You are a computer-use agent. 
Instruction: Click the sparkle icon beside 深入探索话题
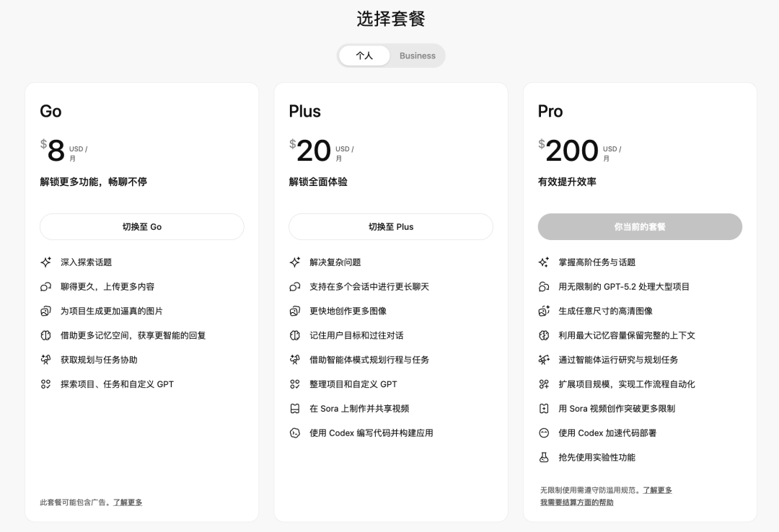coord(45,262)
